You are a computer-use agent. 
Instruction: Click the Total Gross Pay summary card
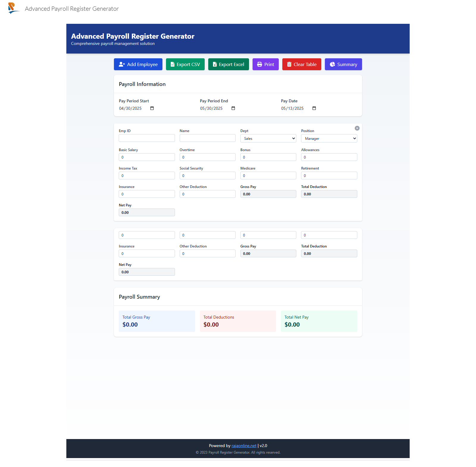(x=157, y=321)
